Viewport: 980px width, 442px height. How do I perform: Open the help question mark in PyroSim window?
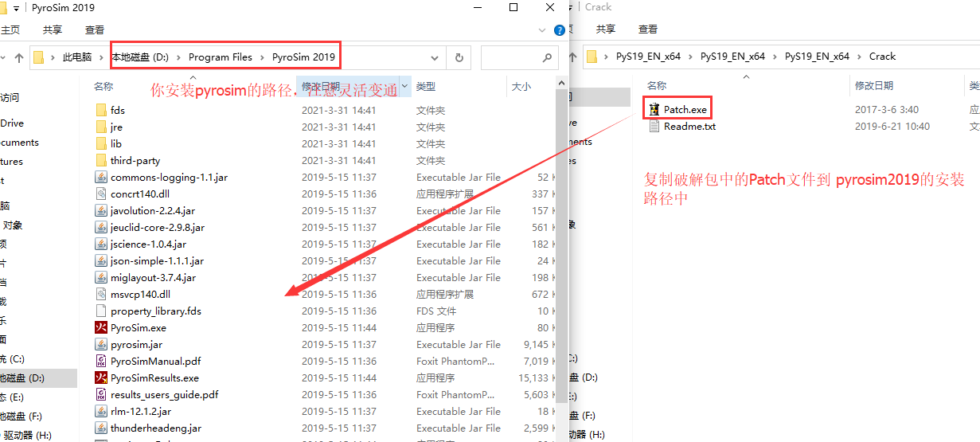point(560,29)
